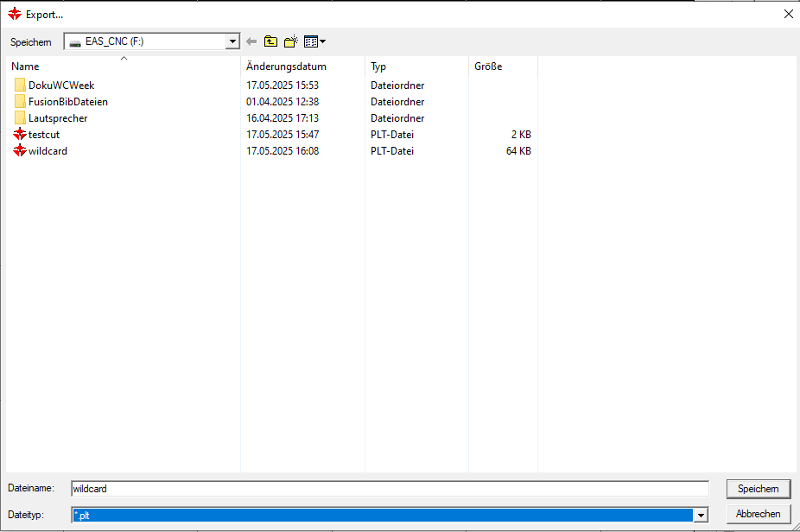
Task: Click Dateiordner type in Lautsprecher row
Action: 397,117
